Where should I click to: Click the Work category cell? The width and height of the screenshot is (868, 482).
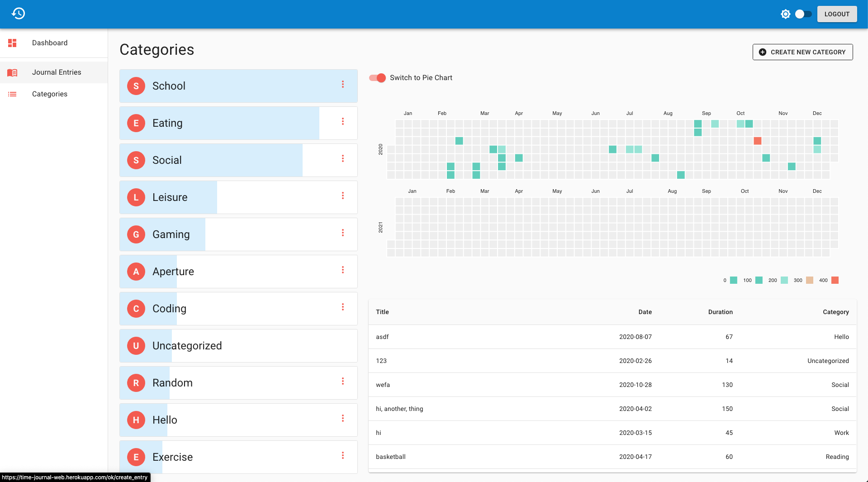pos(842,433)
